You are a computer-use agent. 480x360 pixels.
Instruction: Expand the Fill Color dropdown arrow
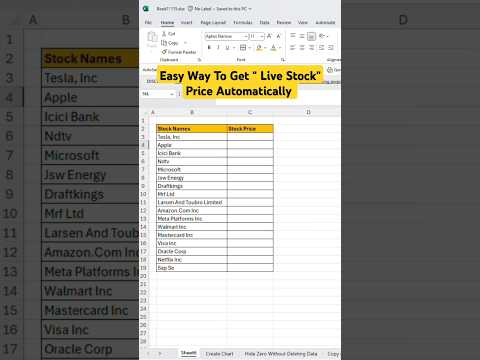point(265,48)
